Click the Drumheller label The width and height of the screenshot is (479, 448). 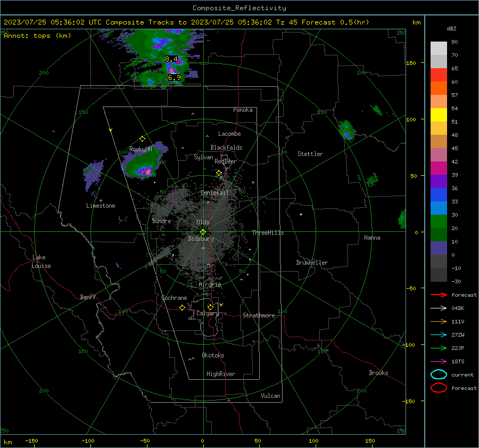312,263
